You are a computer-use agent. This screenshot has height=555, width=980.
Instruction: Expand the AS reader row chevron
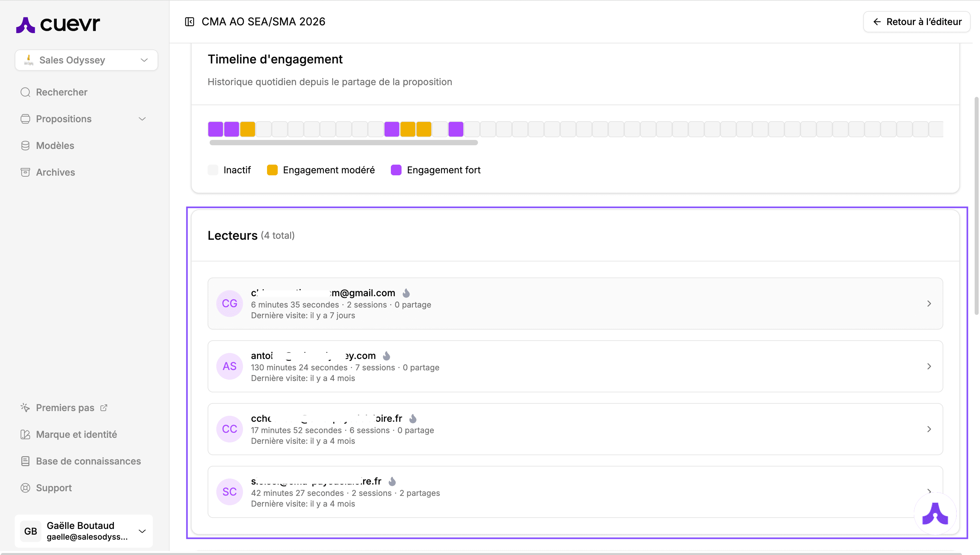(x=929, y=366)
